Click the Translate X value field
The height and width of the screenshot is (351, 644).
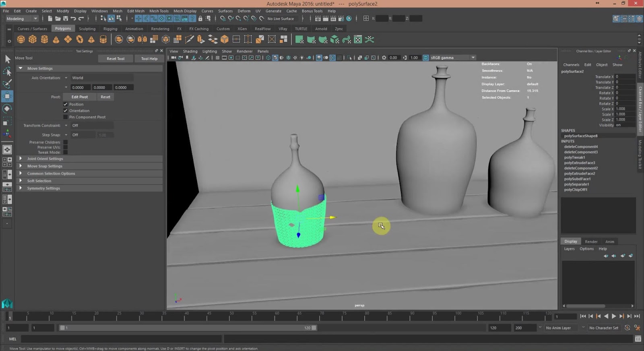[625, 76]
